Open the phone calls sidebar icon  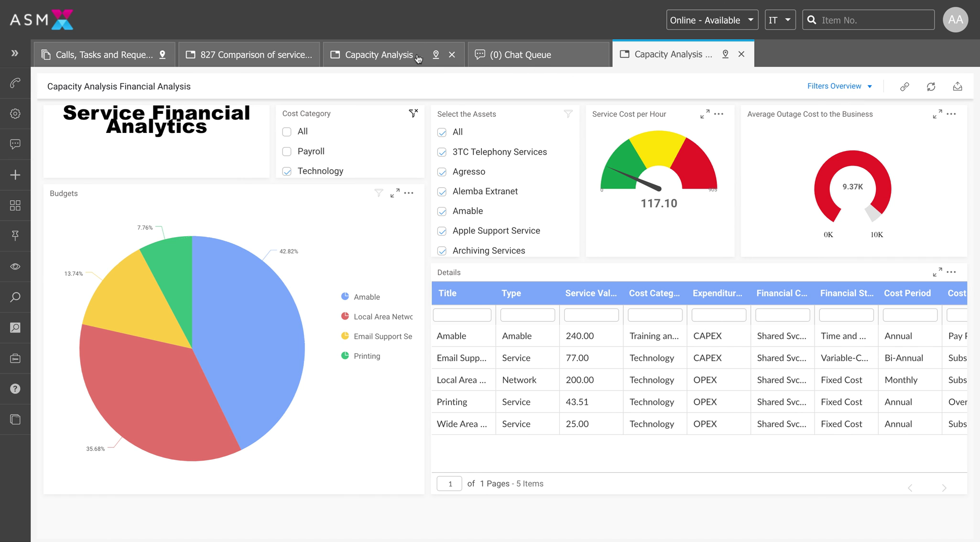(15, 83)
